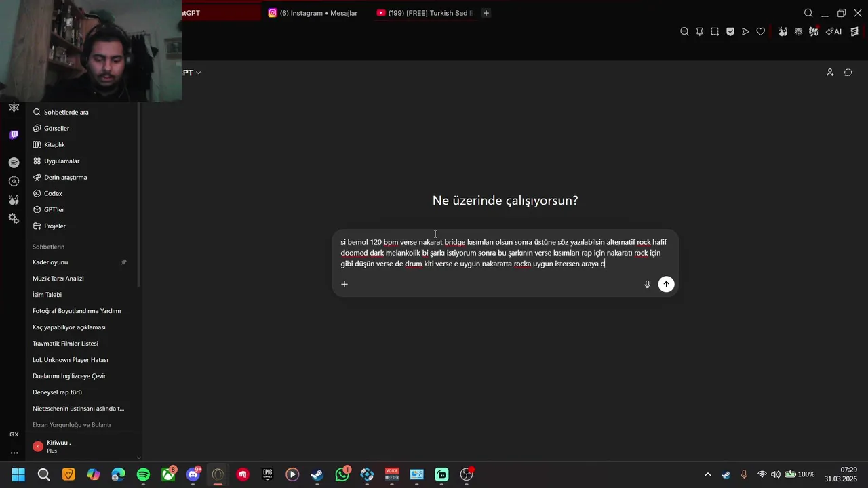868x488 pixels.
Task: Switch to the ChatGPT browser tab
Action: tap(220, 13)
